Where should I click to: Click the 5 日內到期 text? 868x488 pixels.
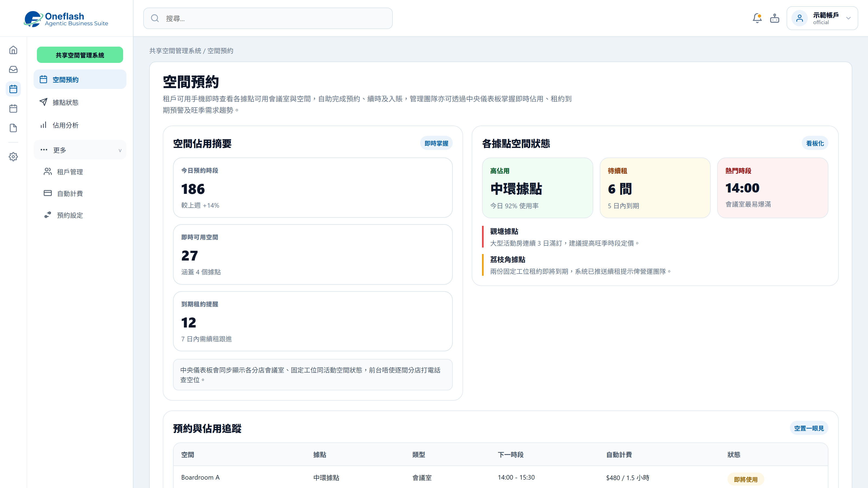coord(623,206)
